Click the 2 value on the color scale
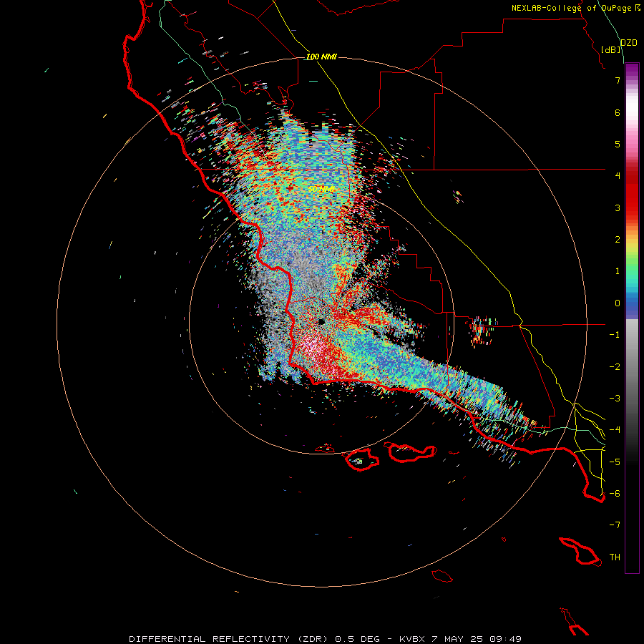Screen dimensions: 644x644 pos(618,240)
